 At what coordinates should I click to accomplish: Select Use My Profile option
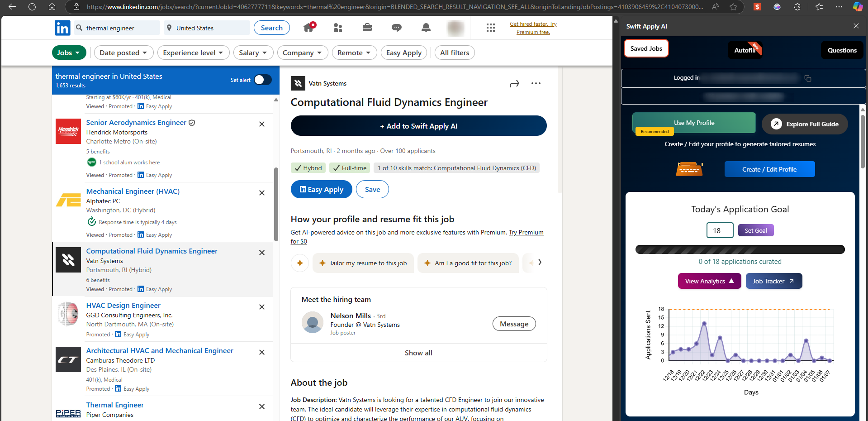[x=694, y=123]
